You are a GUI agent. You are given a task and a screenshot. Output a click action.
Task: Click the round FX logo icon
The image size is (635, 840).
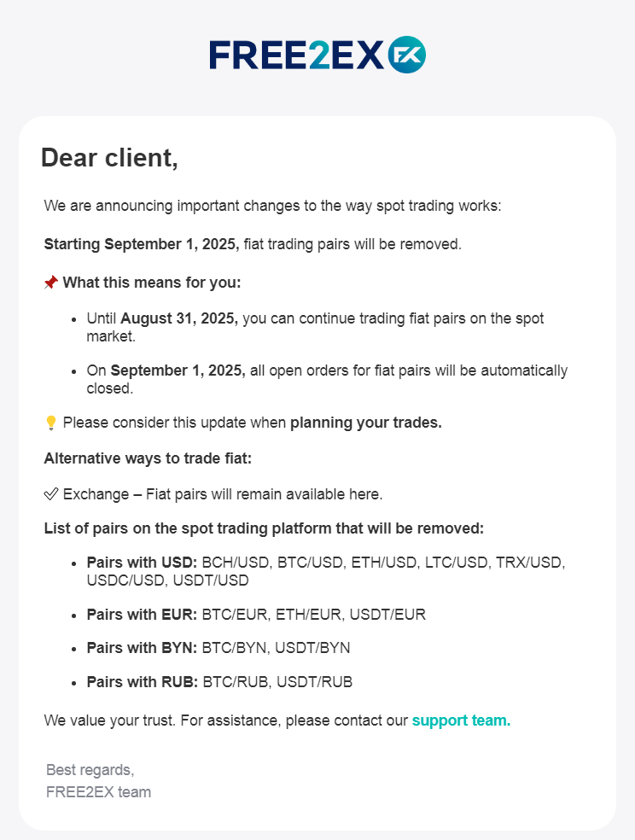pyautogui.click(x=407, y=55)
